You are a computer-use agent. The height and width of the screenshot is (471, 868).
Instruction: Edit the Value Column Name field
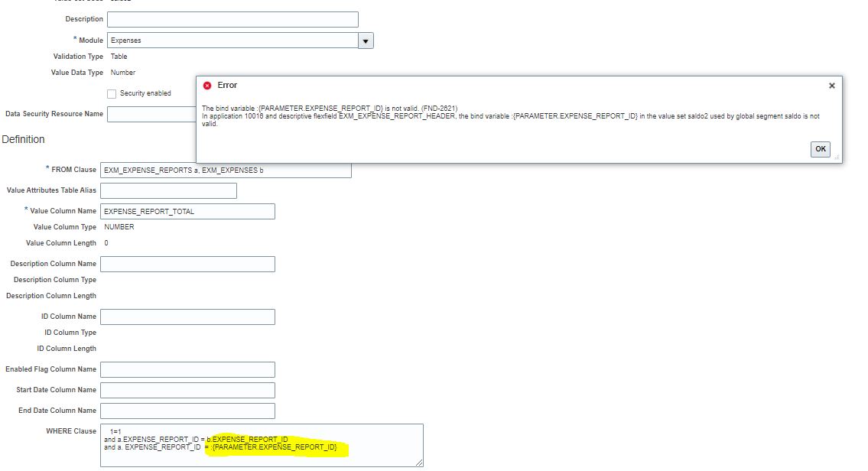[187, 212]
